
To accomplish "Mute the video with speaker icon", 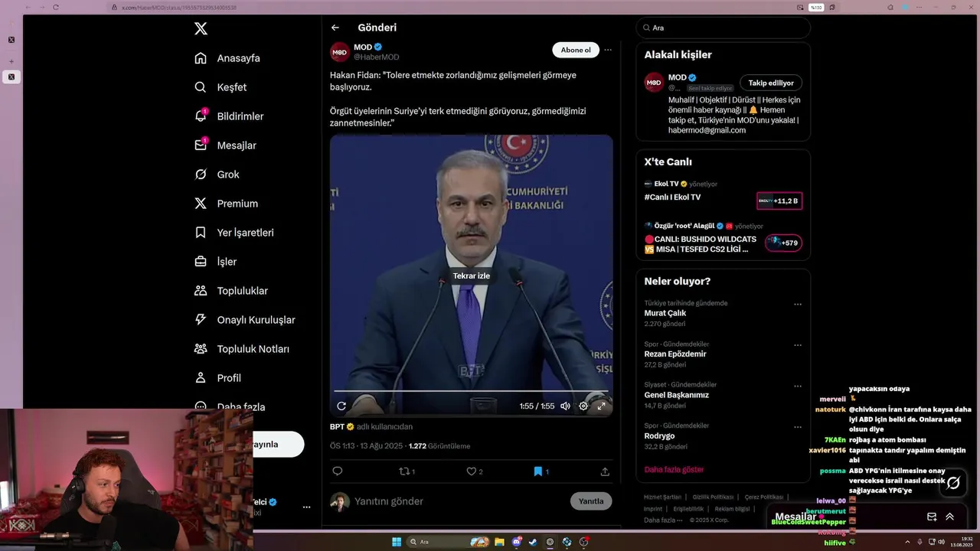I will 565,406.
